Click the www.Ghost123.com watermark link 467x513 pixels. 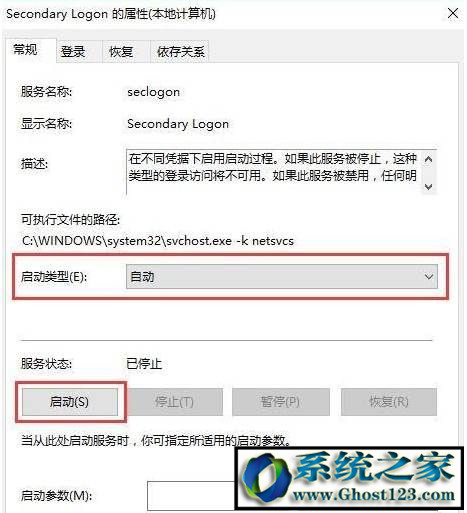click(373, 495)
